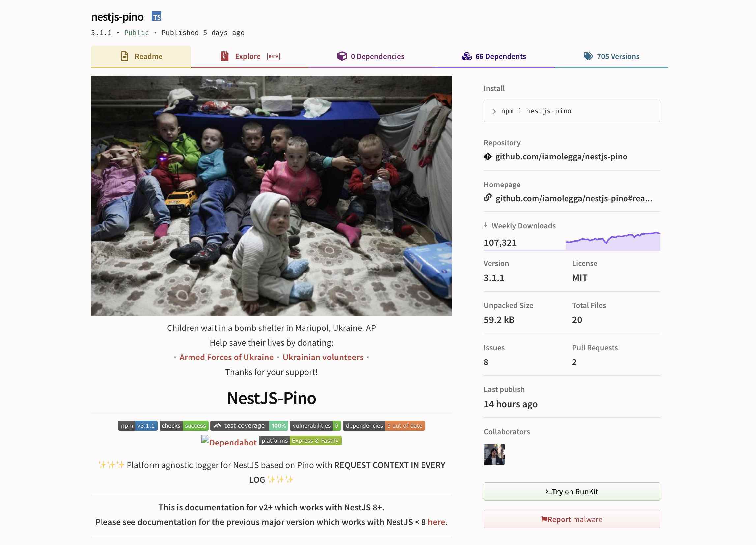Click the Versions tag icon
The image size is (756, 545).
(588, 56)
